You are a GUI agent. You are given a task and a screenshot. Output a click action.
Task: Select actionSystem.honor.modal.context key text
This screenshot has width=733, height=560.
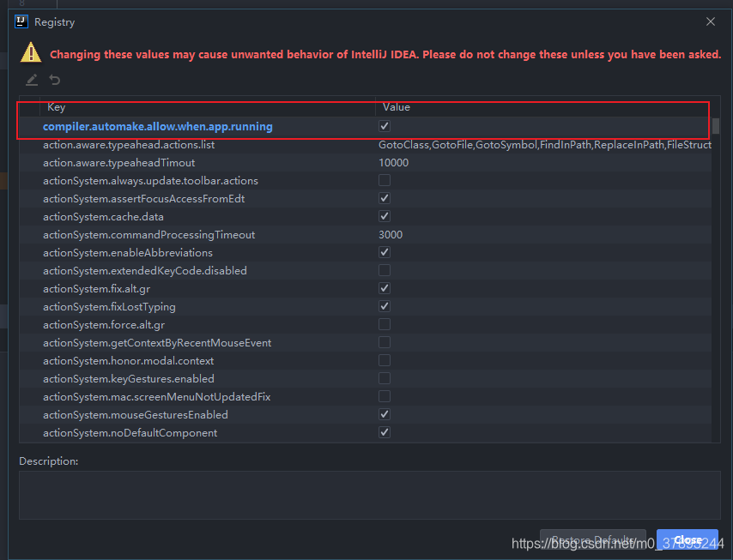click(128, 360)
